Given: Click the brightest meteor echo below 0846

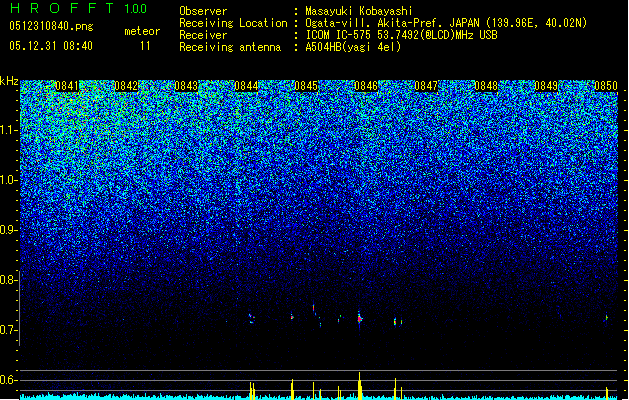Looking at the screenshot, I should (359, 319).
